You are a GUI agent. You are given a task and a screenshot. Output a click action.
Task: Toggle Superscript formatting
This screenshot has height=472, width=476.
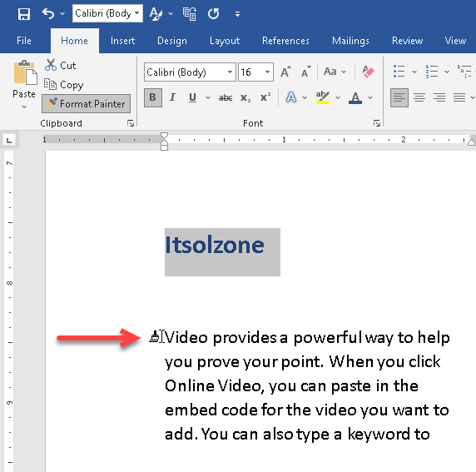pos(265,97)
